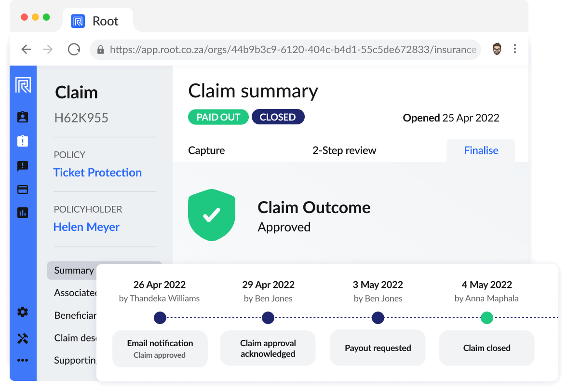Select the Capture stage tab
The image size is (568, 392).
click(x=206, y=150)
